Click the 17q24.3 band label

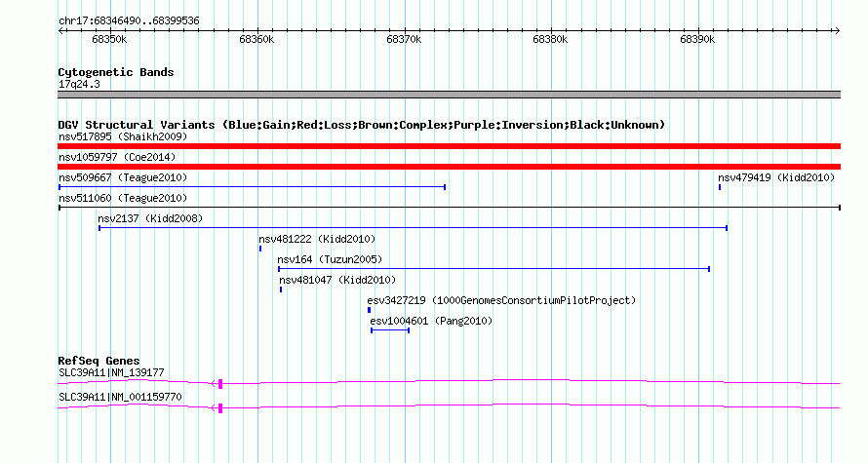(x=79, y=84)
